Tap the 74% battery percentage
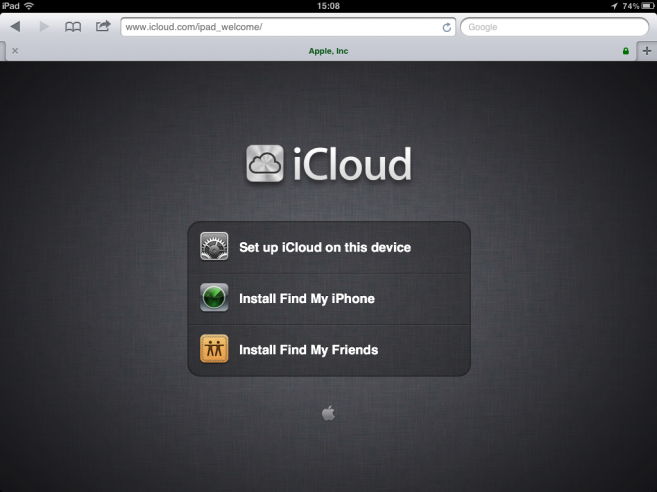Viewport: 657px width, 492px height. [x=631, y=6]
